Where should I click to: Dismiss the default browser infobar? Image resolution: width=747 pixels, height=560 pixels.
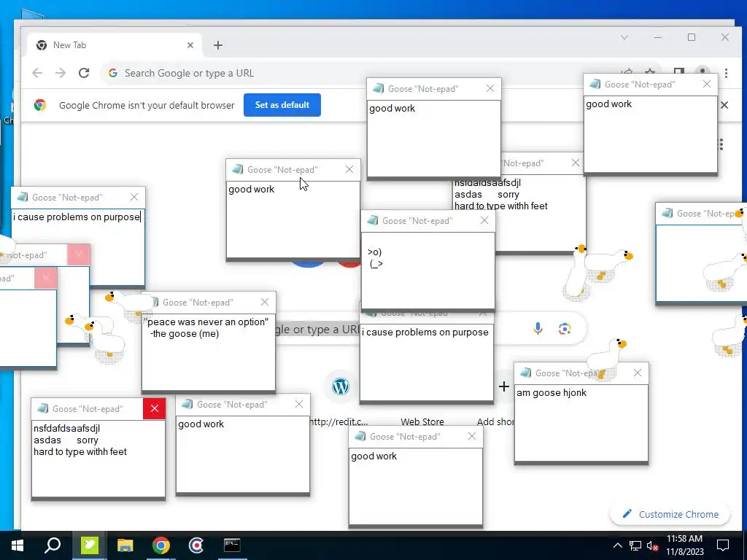click(x=724, y=105)
